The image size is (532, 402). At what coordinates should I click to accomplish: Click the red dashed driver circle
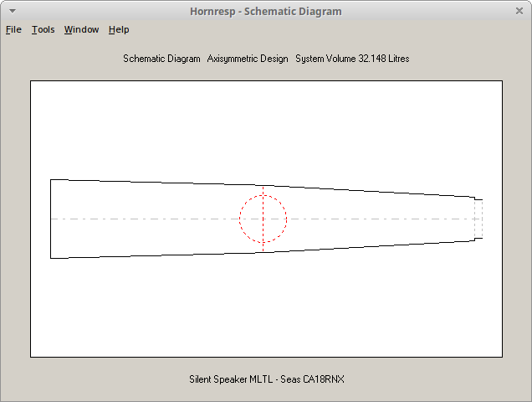coord(263,219)
